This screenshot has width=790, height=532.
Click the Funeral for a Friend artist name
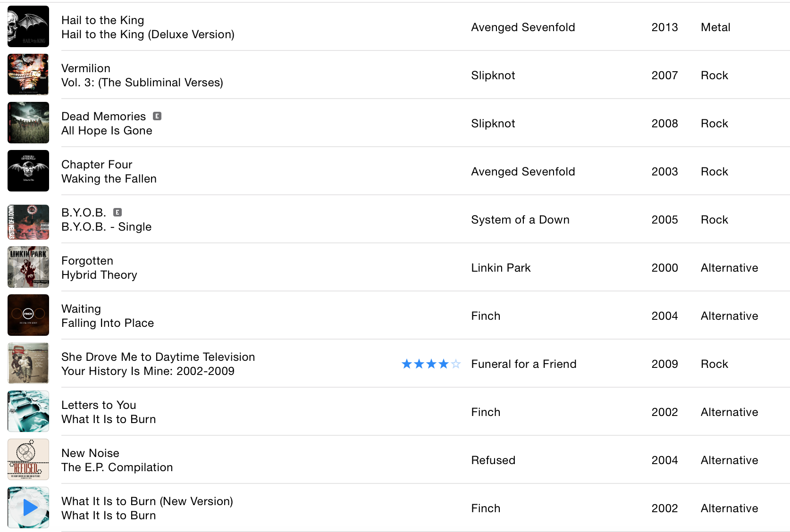pyautogui.click(x=524, y=364)
